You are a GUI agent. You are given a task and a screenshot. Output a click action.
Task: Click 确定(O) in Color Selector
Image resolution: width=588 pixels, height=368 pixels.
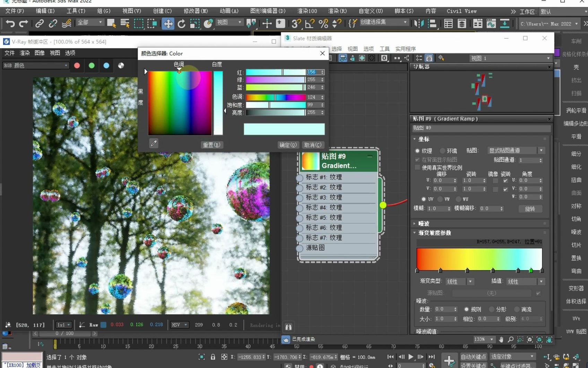pyautogui.click(x=288, y=145)
